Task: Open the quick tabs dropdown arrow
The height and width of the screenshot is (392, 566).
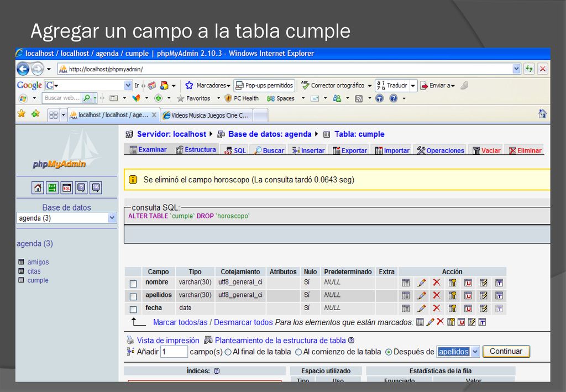Action: pos(64,115)
